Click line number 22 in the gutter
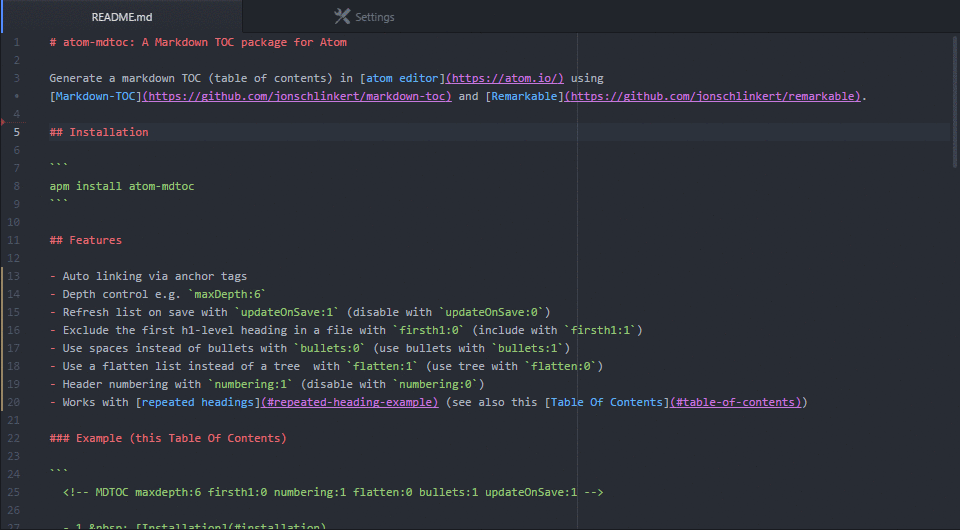 [x=13, y=438]
